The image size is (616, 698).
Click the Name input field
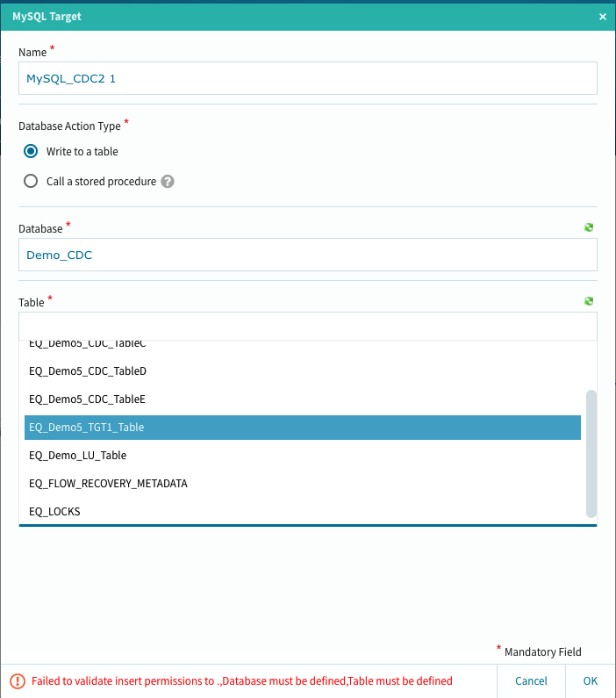tap(308, 78)
